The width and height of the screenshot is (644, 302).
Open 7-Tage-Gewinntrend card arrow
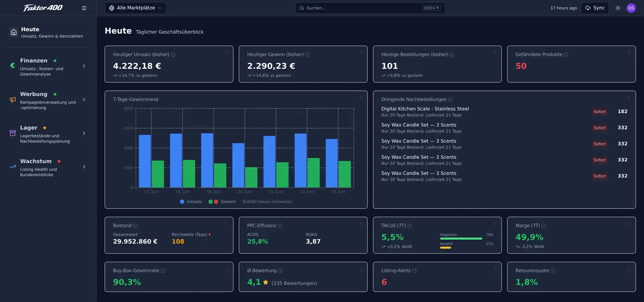(x=361, y=98)
